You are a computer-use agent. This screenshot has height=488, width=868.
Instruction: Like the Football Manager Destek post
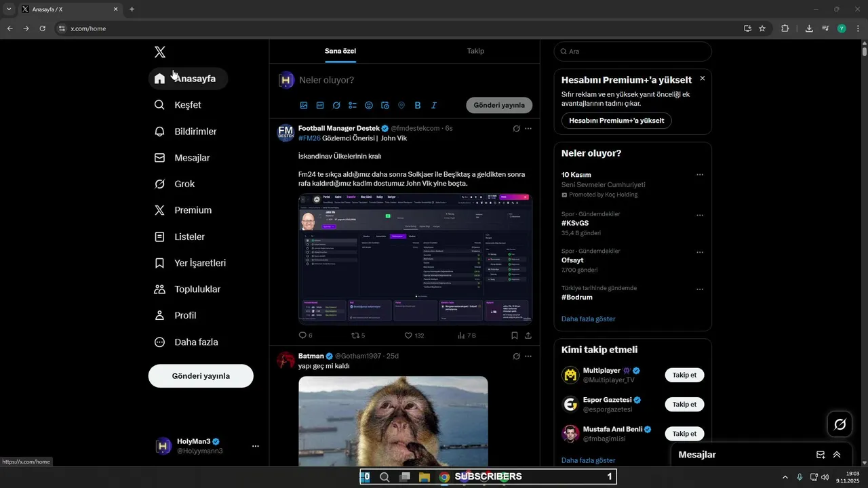pos(414,335)
